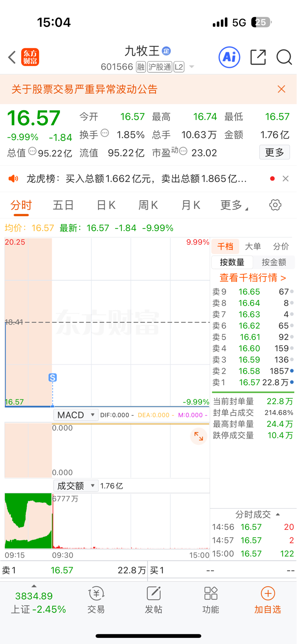297x644 pixels.
Task: Close the abnormal fluctuation announcement banner
Action: click(282, 89)
